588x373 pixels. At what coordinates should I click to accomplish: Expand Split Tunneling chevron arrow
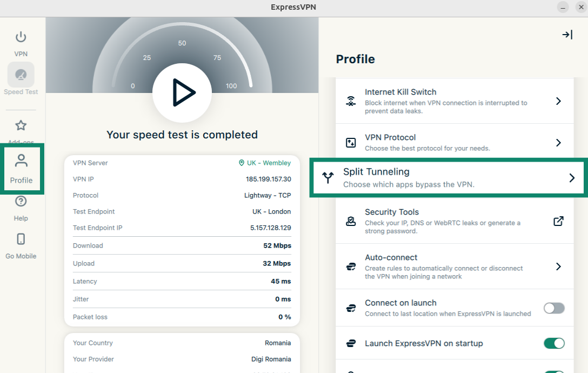click(572, 178)
